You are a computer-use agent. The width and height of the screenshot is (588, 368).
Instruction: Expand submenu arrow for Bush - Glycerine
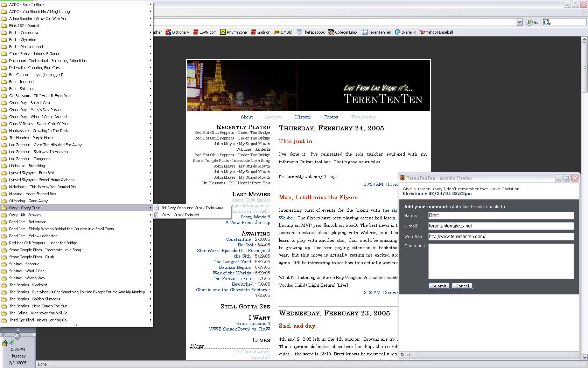[x=150, y=40]
